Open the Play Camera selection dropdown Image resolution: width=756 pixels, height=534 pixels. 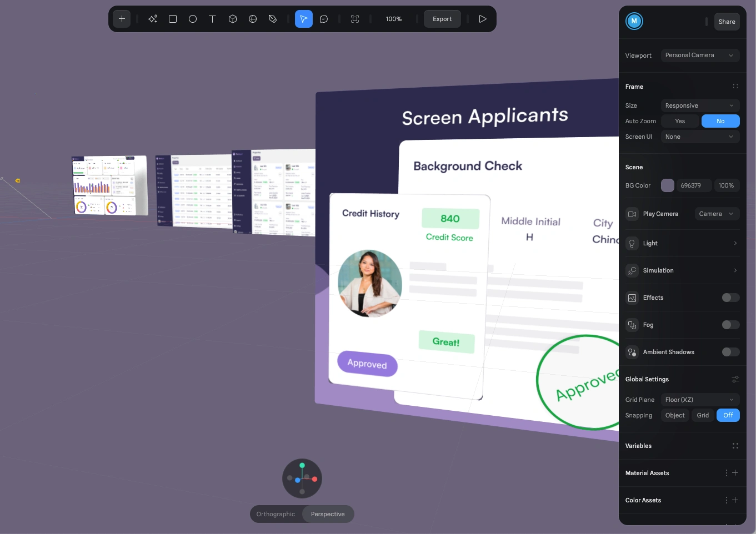717,214
